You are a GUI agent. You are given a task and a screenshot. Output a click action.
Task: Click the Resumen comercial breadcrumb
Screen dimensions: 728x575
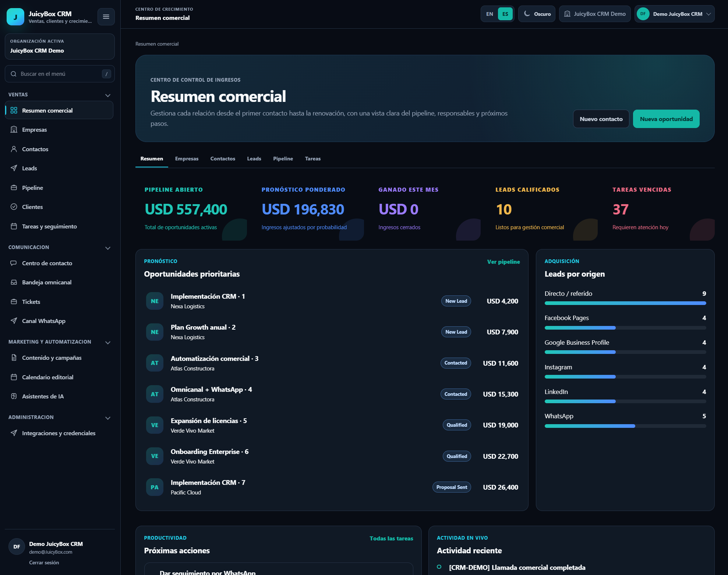pos(157,44)
